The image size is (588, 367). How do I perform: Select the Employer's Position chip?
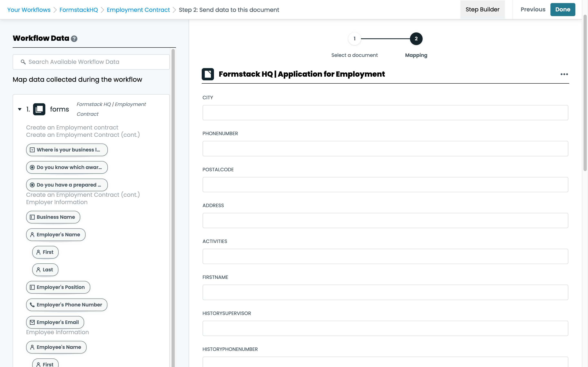[58, 287]
